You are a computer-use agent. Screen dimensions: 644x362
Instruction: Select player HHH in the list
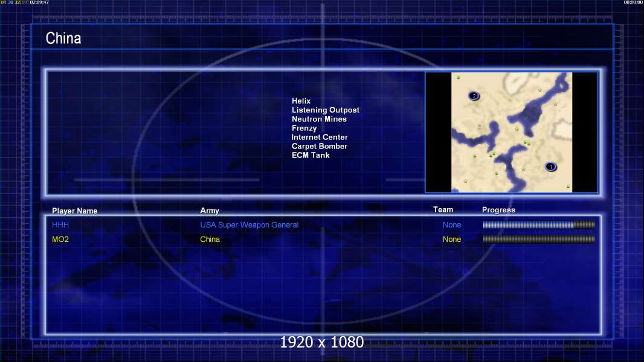[x=60, y=224]
